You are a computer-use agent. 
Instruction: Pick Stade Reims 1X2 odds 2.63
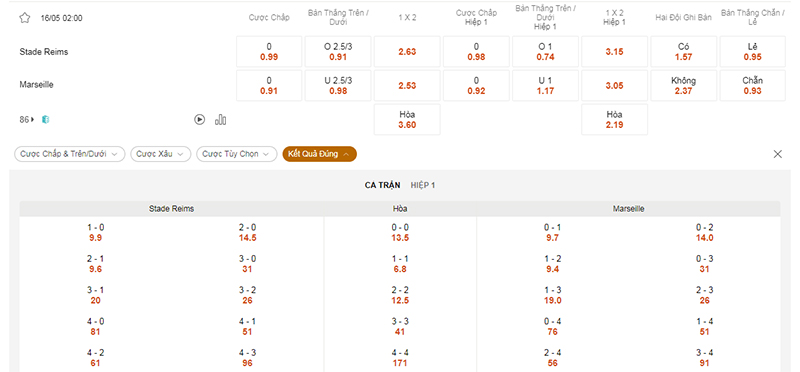click(407, 52)
